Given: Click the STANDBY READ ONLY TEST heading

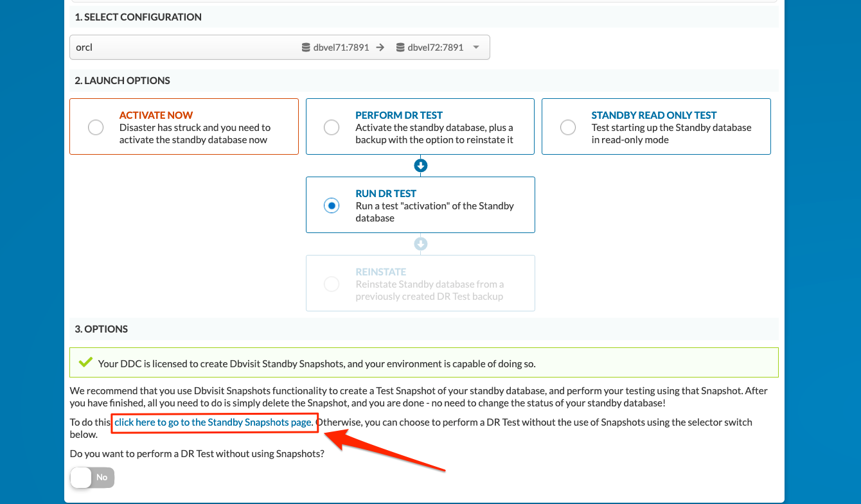Looking at the screenshot, I should (x=654, y=115).
